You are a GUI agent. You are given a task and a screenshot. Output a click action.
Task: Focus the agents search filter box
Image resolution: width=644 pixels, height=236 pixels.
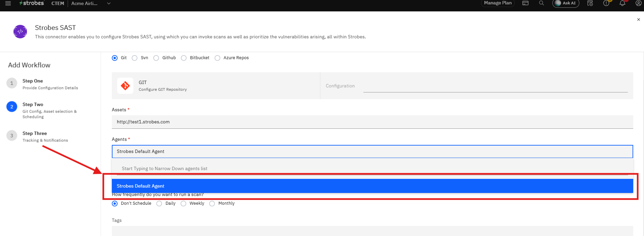coord(372,169)
